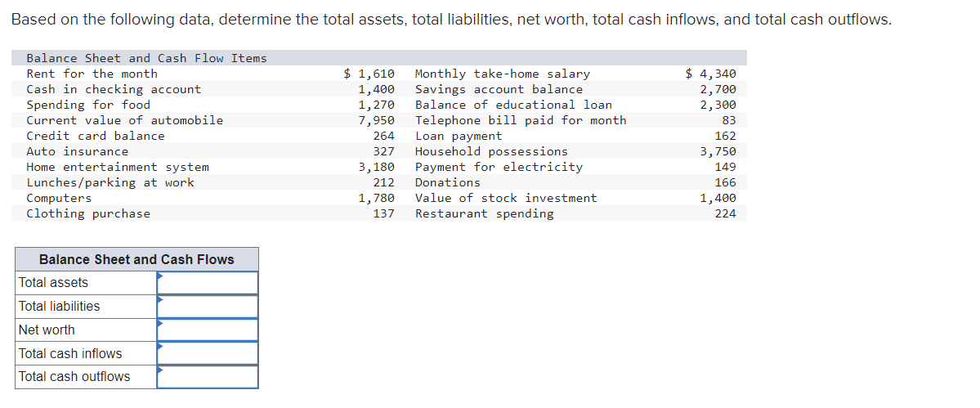
Task: Click 'Donations' label
Action: click(448, 182)
